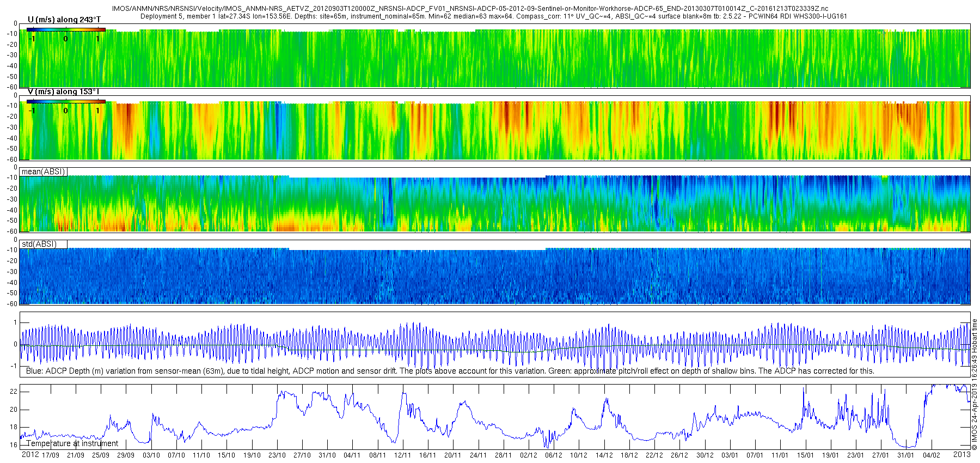980x463 pixels.
Task: Click the 'mean(ABSI)' panel label
Action: [44, 172]
